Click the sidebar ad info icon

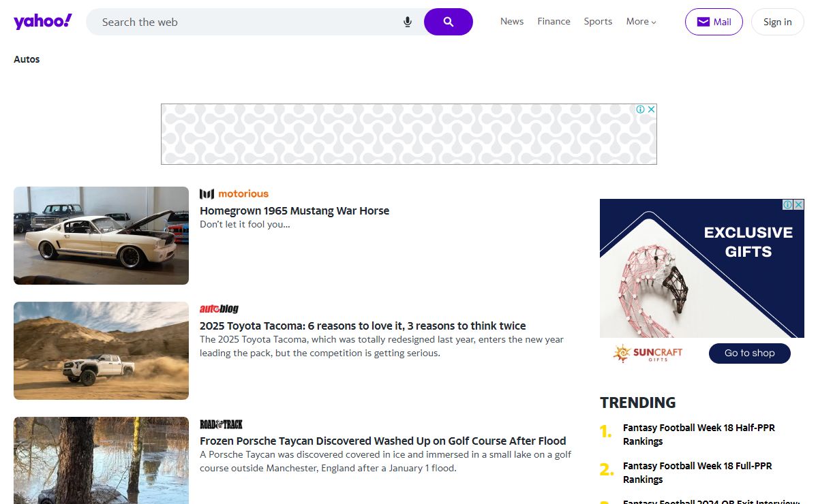tap(788, 204)
